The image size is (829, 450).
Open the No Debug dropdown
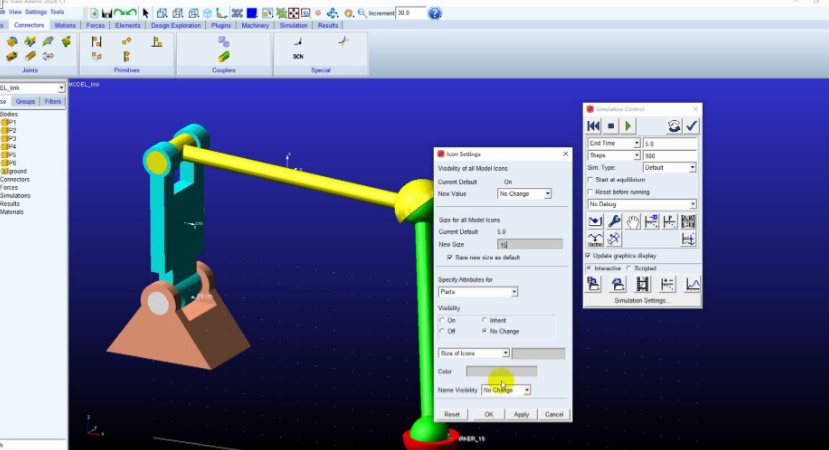point(641,204)
